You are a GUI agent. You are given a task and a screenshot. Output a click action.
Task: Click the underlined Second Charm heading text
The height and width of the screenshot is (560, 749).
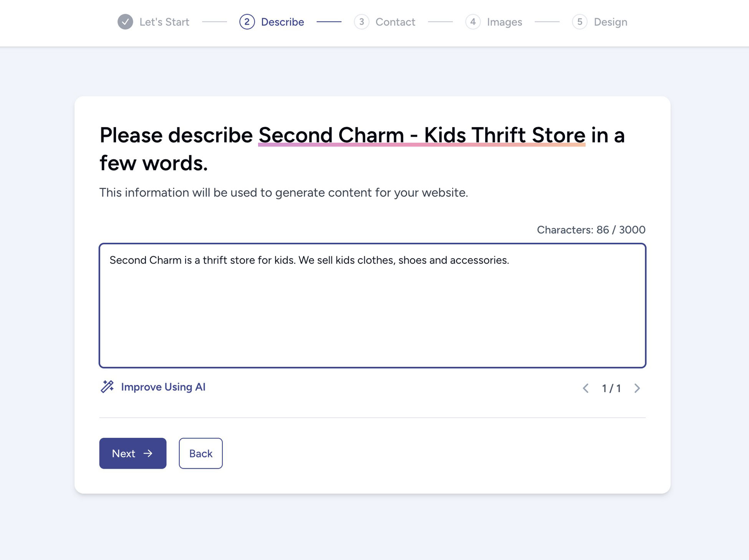point(421,135)
